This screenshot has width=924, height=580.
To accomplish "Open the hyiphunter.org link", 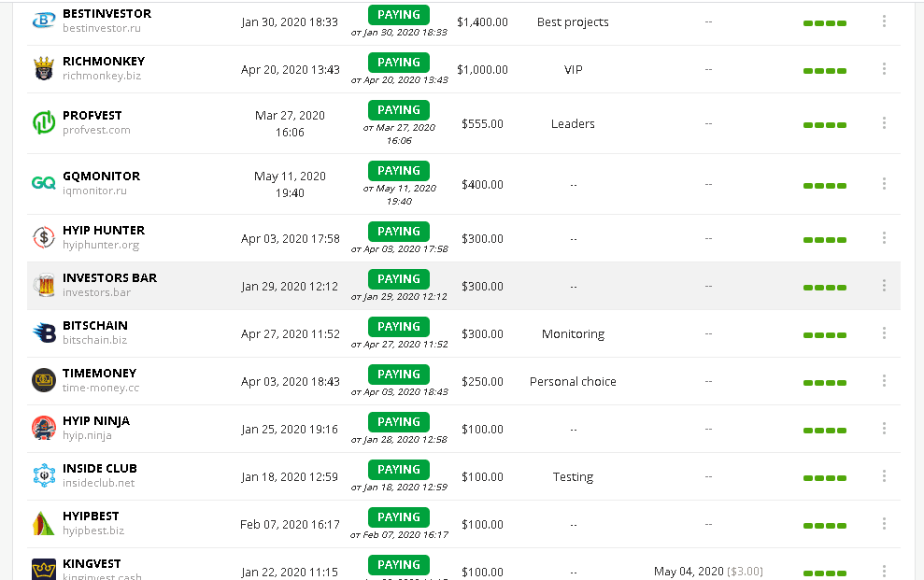I will coord(101,246).
